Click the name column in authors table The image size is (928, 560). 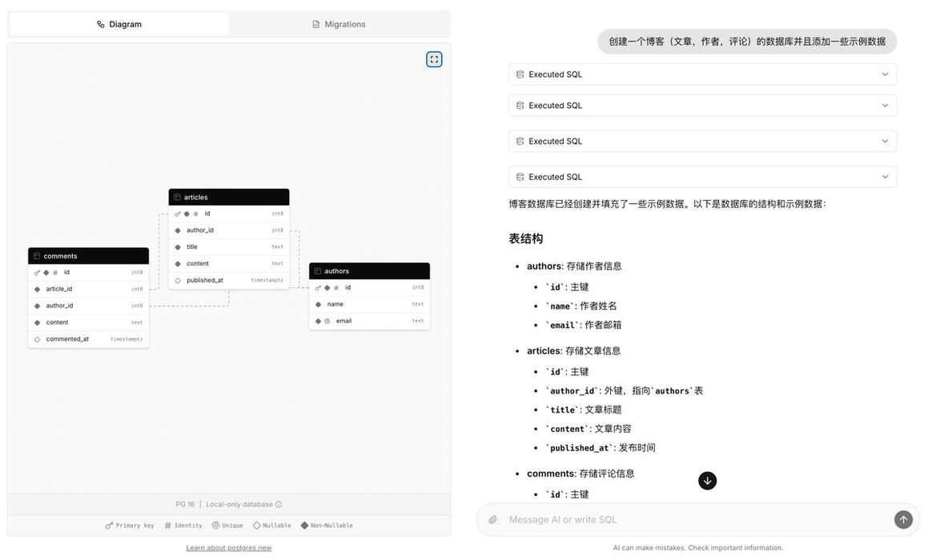tap(369, 305)
